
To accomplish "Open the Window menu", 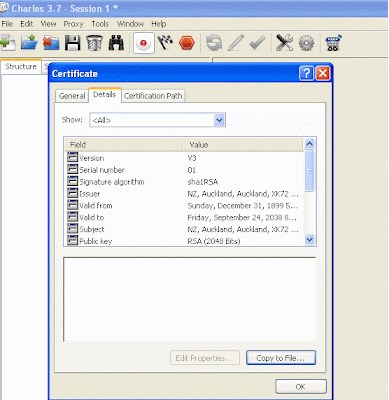I will 130,24.
